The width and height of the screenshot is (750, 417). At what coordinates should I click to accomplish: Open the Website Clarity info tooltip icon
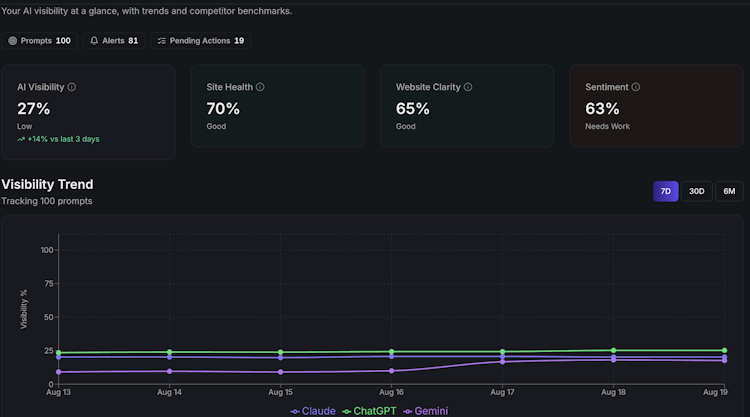click(468, 87)
